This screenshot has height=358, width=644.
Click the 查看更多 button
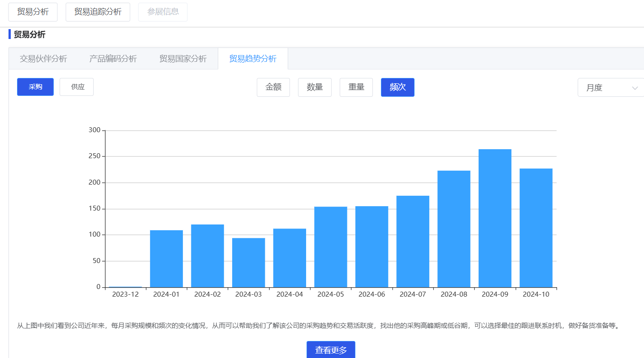point(331,350)
